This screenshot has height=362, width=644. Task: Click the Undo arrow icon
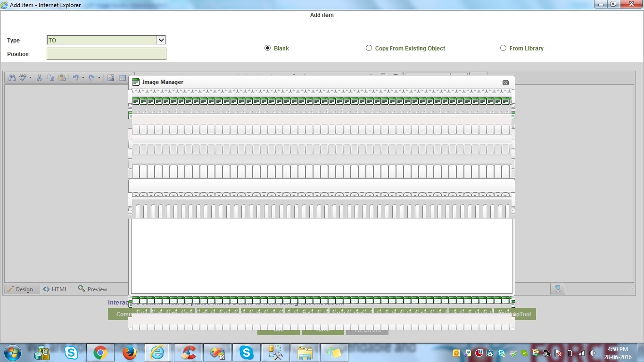pyautogui.click(x=75, y=78)
